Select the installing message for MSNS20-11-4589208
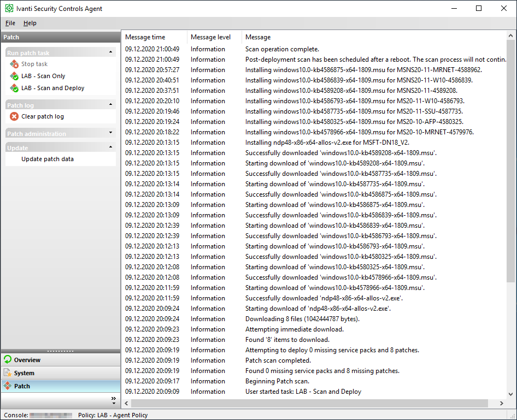The height and width of the screenshot is (420, 517). [x=351, y=91]
